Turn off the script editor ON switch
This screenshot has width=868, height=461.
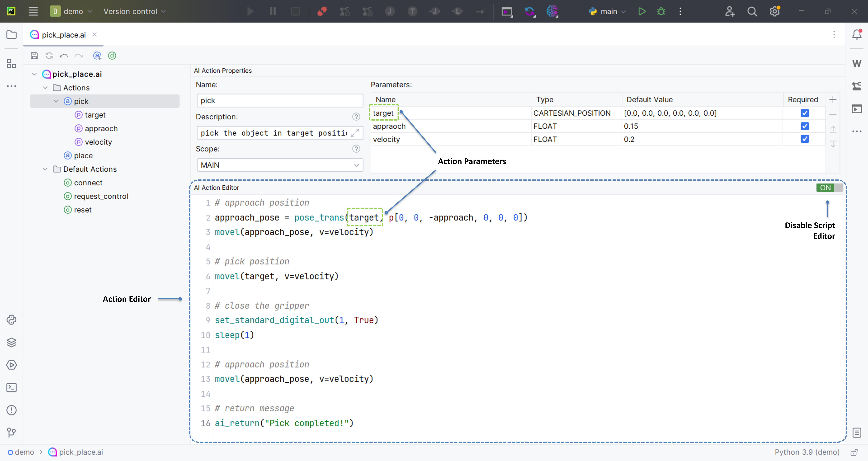(829, 188)
